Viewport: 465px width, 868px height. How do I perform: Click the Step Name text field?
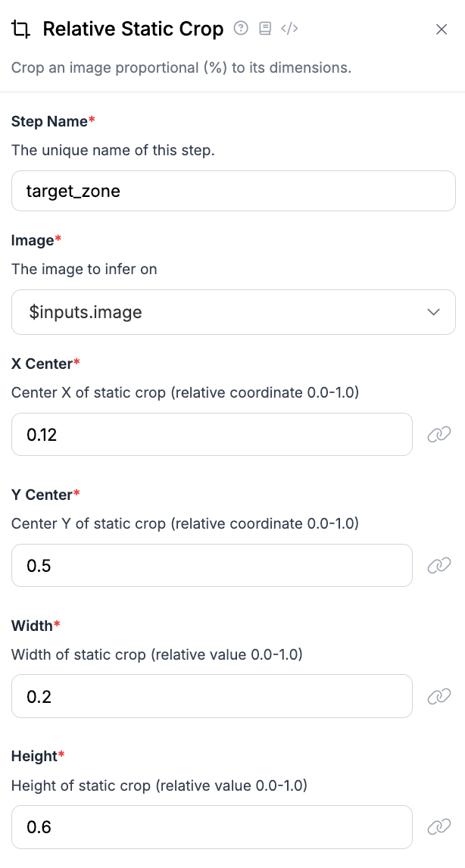click(233, 191)
